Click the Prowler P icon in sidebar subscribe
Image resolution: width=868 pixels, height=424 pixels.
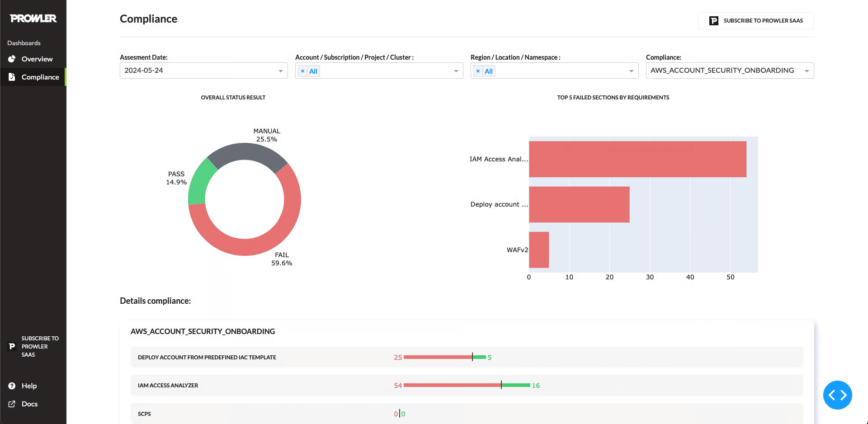point(12,346)
